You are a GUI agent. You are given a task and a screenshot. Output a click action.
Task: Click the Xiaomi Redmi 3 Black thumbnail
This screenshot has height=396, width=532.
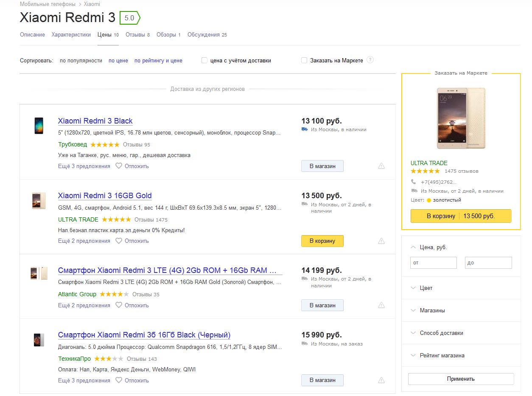pyautogui.click(x=39, y=126)
